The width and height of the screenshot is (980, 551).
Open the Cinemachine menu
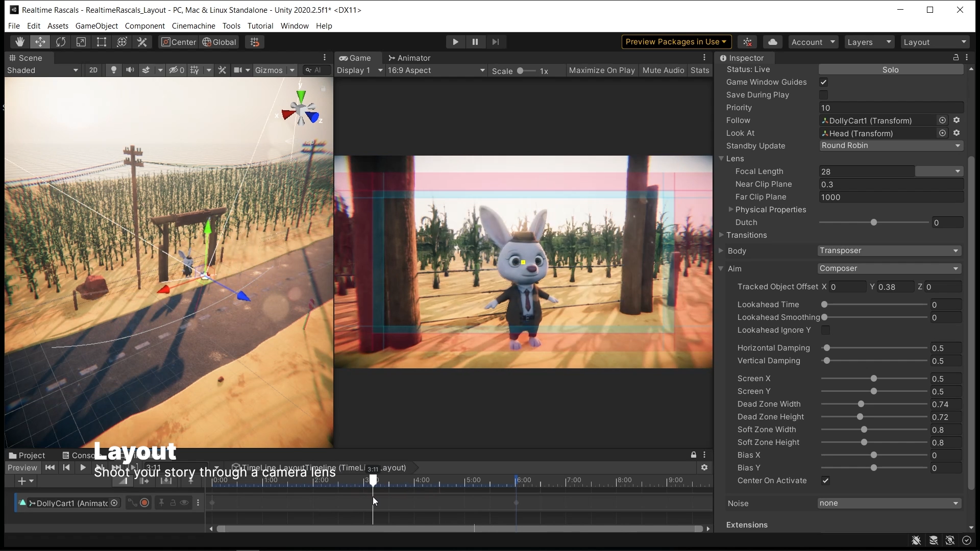coord(193,26)
